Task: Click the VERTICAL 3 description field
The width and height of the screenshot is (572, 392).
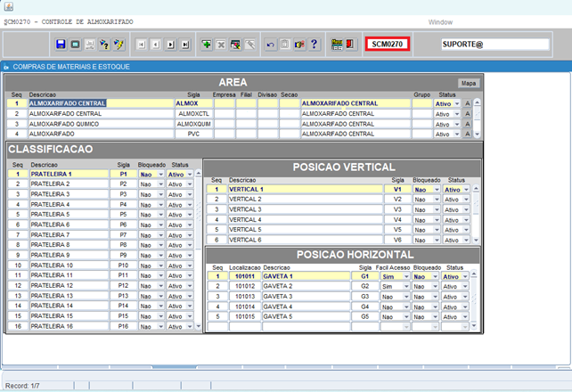Action: pos(306,209)
